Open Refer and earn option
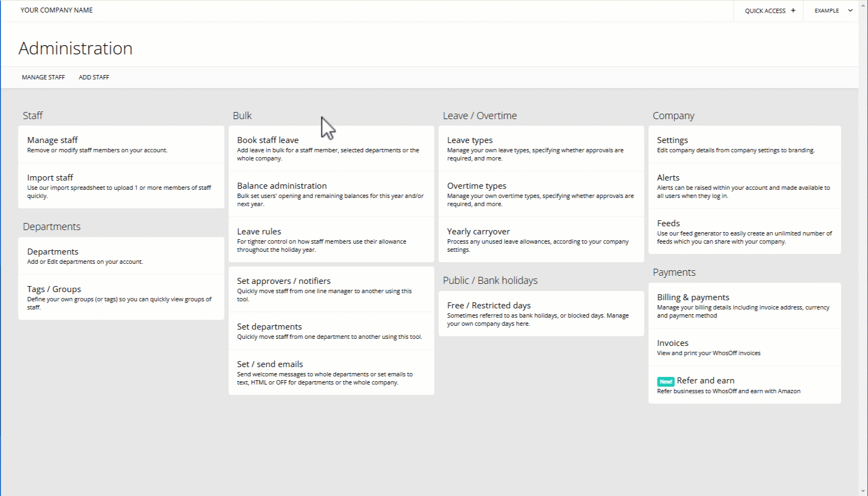The height and width of the screenshot is (496, 868). (x=745, y=385)
